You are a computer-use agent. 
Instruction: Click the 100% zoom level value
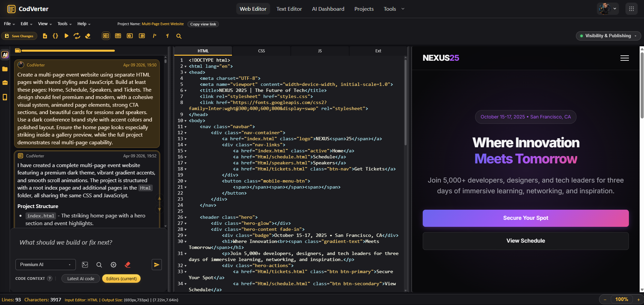[x=622, y=299]
